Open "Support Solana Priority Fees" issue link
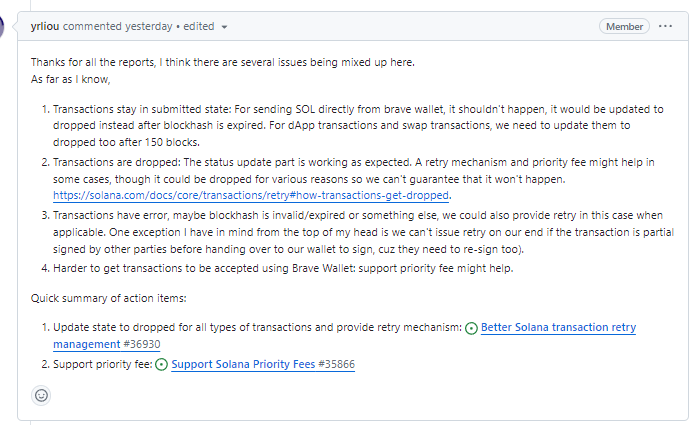Image resolution: width=692 pixels, height=425 pixels. click(241, 365)
